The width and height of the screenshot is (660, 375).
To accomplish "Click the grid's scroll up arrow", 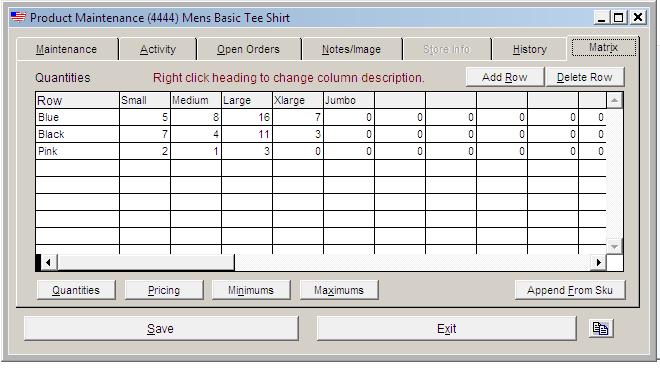I will tap(615, 100).
